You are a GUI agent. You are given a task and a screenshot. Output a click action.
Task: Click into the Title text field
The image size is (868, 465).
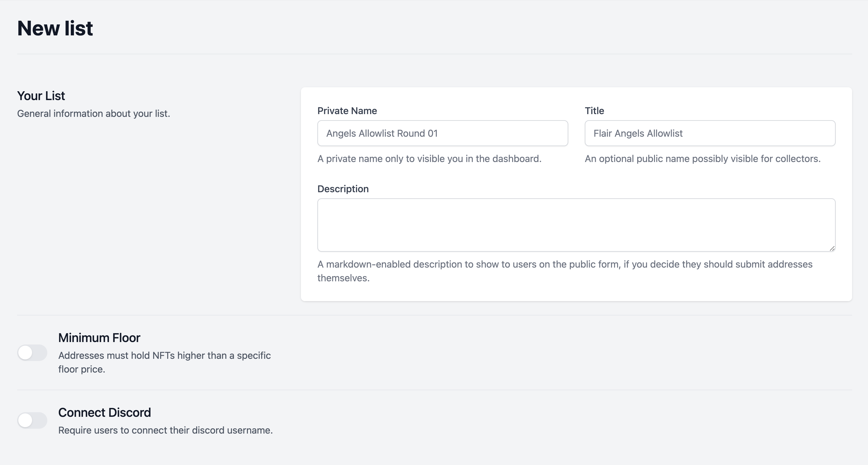coord(710,133)
